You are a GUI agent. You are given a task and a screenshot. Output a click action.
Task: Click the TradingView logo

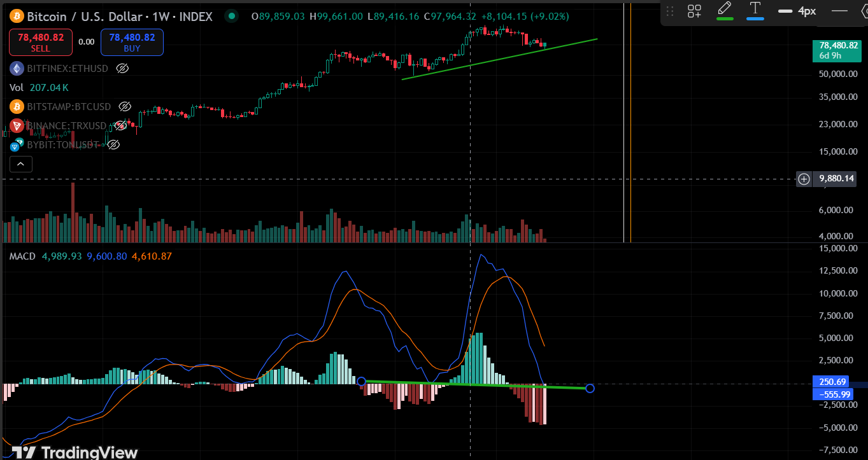point(75,452)
